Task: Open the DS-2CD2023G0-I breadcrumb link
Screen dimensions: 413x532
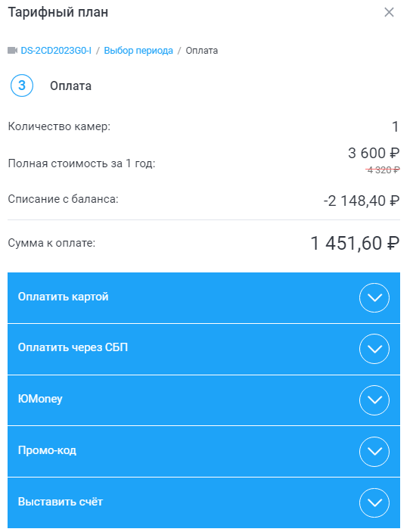Action: coord(56,51)
